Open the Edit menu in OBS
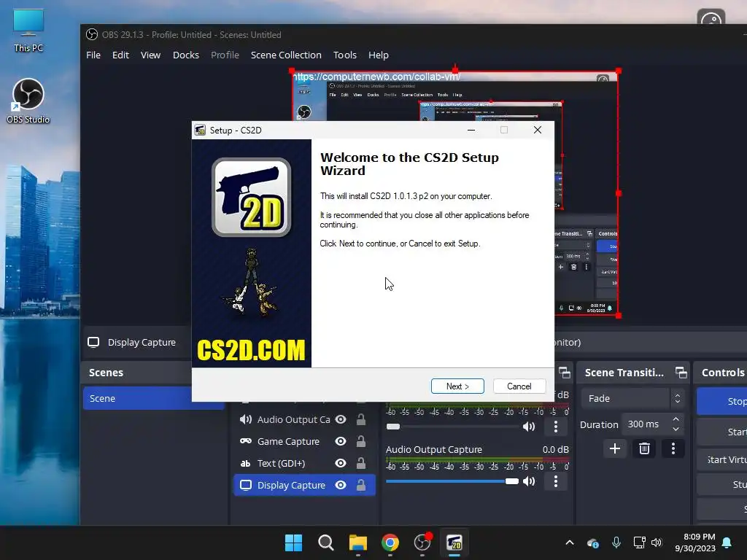The image size is (747, 560). coord(120,55)
